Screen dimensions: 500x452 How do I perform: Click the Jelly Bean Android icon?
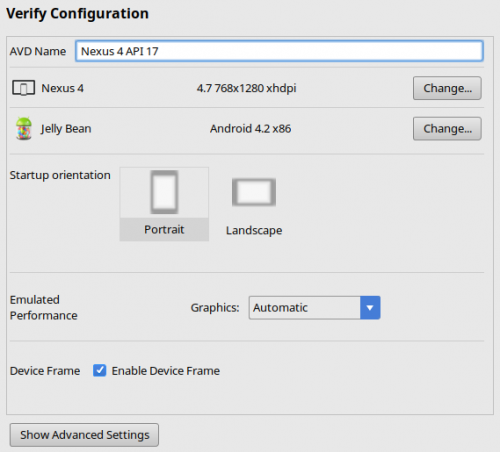click(24, 128)
